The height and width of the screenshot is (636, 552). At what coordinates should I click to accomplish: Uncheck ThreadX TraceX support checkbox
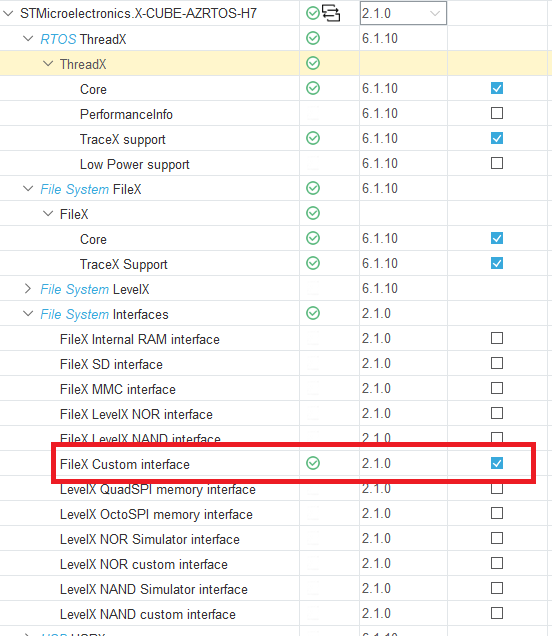click(x=497, y=138)
